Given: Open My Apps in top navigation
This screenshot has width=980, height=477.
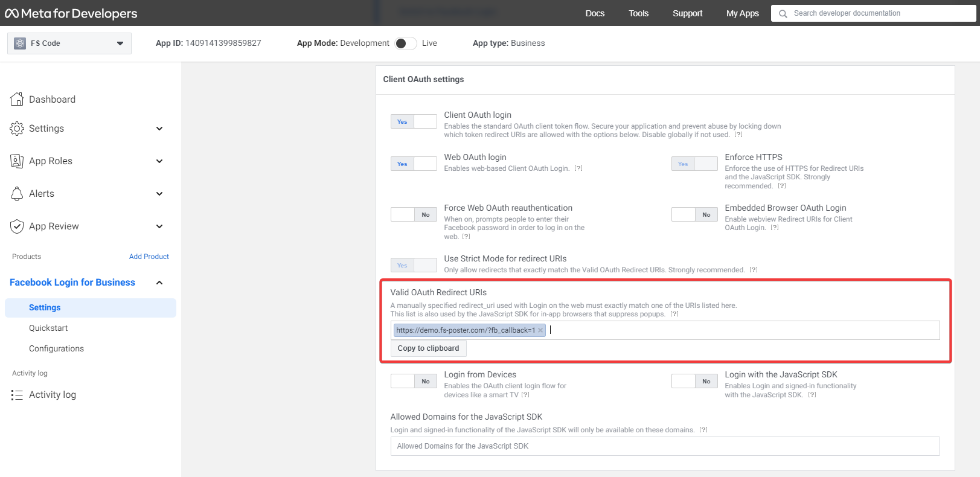Looking at the screenshot, I should pyautogui.click(x=742, y=13).
